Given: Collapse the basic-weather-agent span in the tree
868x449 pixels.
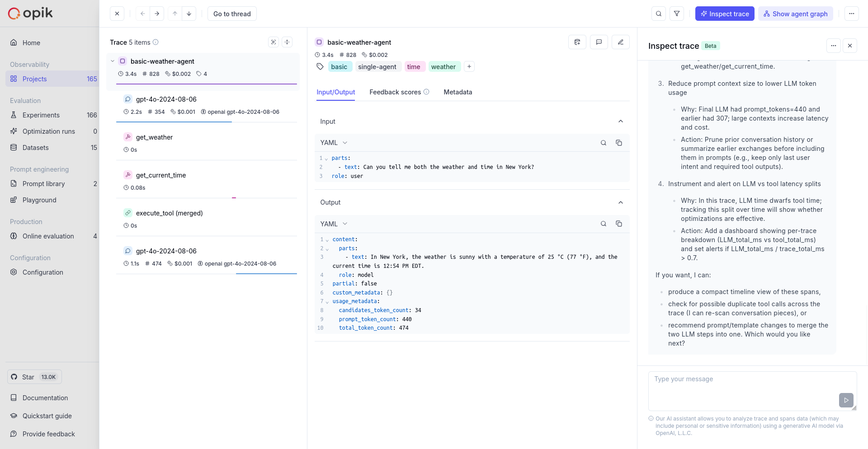Looking at the screenshot, I should [x=113, y=61].
